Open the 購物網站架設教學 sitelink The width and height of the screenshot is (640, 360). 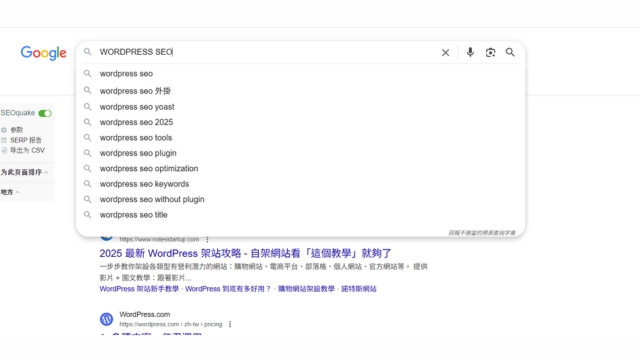coord(306,289)
